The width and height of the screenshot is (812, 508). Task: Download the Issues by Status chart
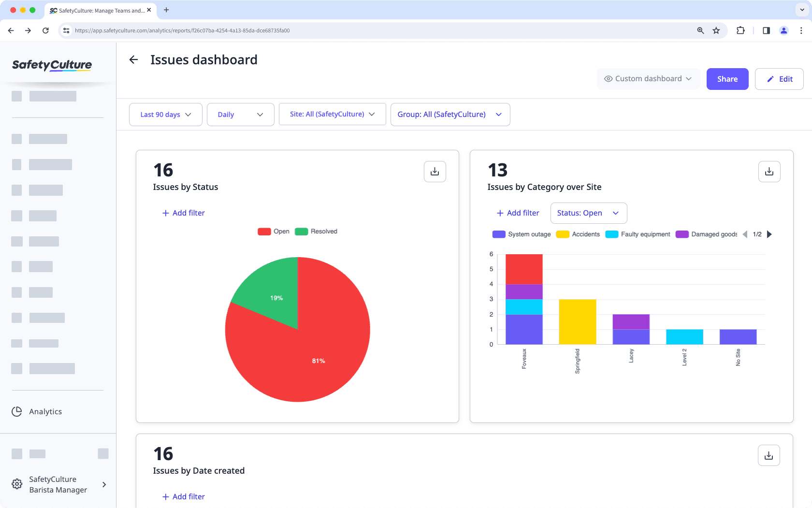click(435, 172)
